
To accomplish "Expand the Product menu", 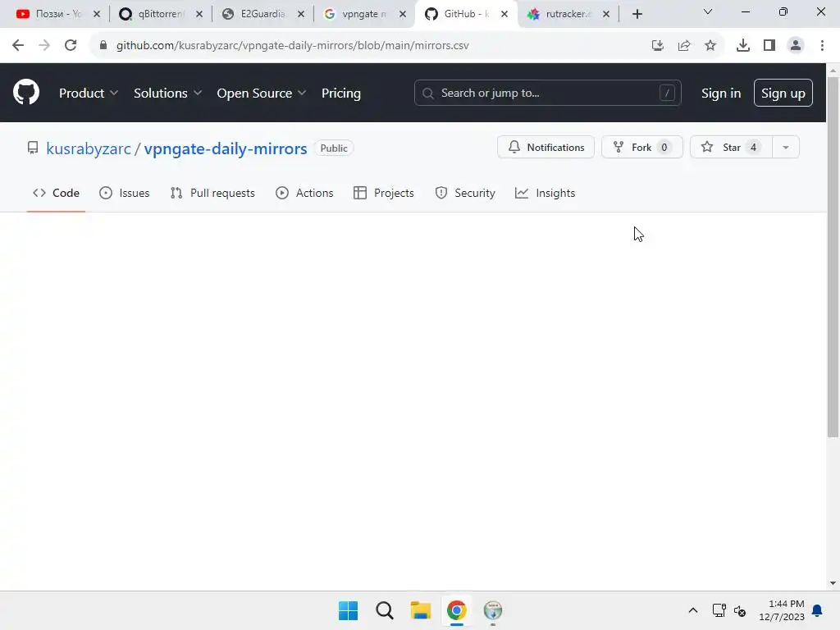I will [89, 94].
